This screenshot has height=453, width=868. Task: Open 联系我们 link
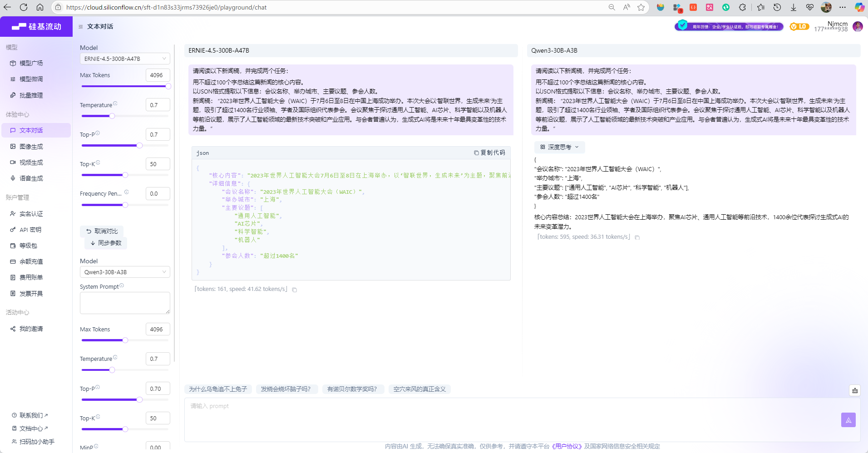pos(30,415)
